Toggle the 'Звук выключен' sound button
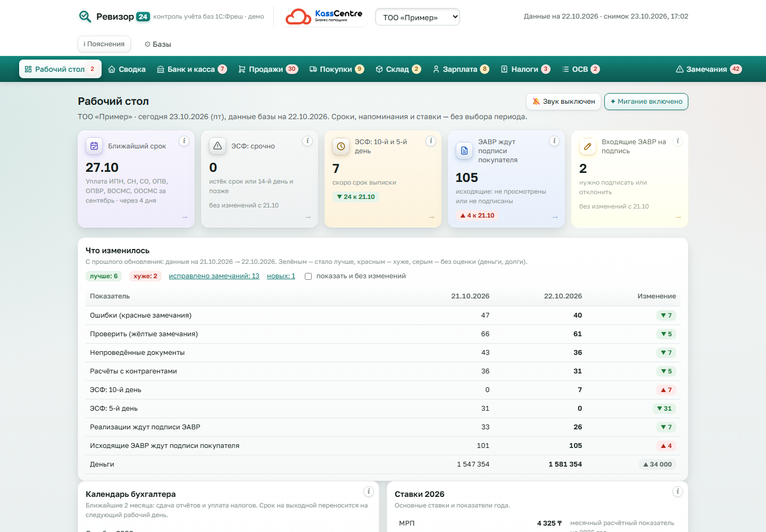 pos(563,102)
